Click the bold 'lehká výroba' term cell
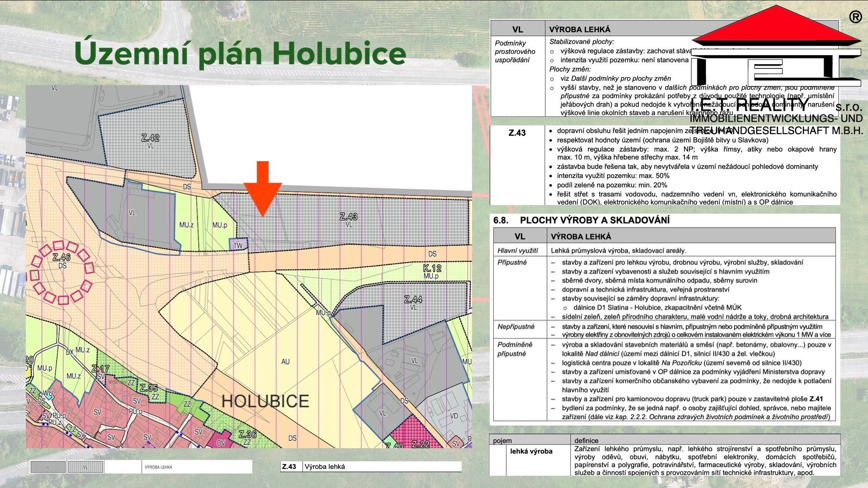This screenshot has height=488, width=868. [x=531, y=451]
